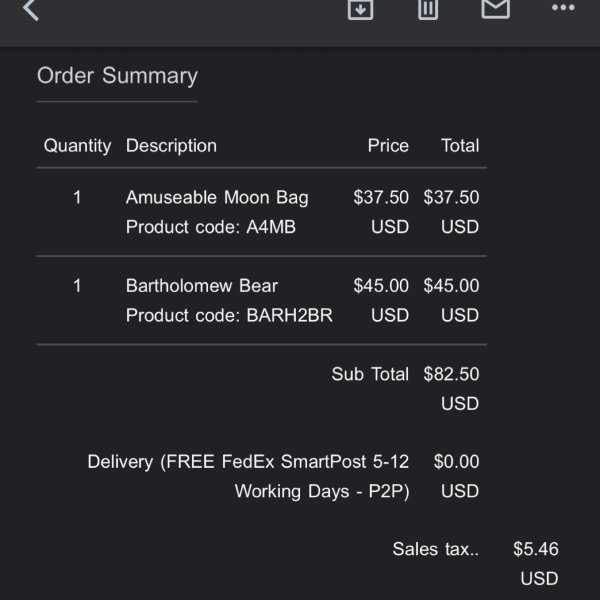This screenshot has width=600, height=600.
Task: Select the Bartholomew Bear item name
Action: [x=202, y=286]
